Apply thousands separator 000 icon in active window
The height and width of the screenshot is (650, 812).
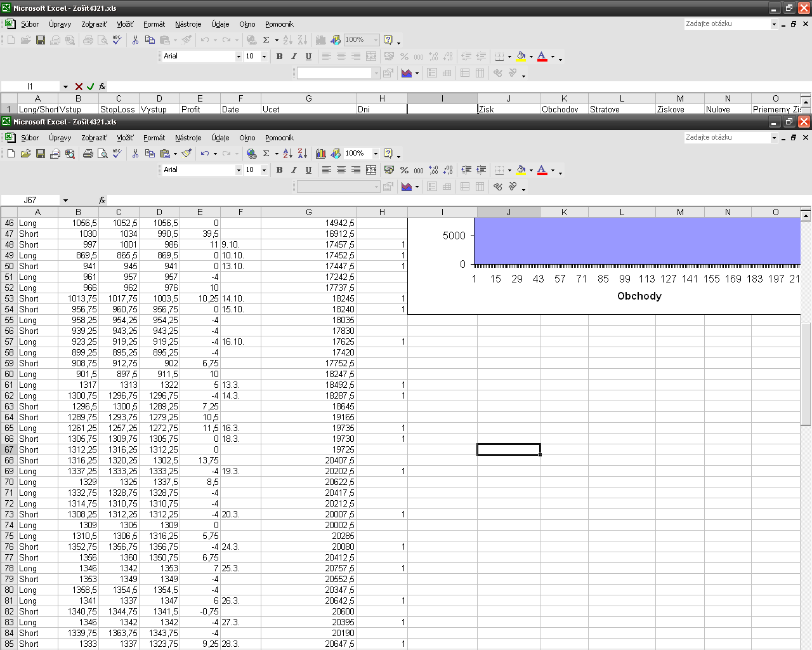pyautogui.click(x=419, y=170)
